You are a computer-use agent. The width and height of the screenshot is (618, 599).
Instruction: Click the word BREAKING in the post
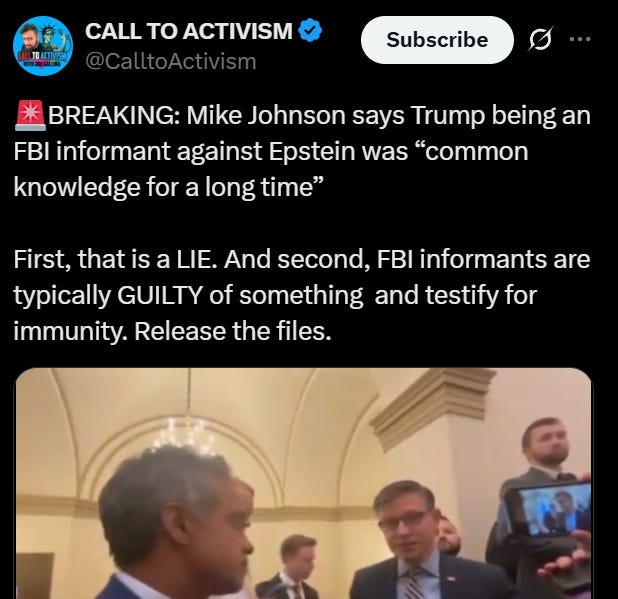tap(114, 115)
